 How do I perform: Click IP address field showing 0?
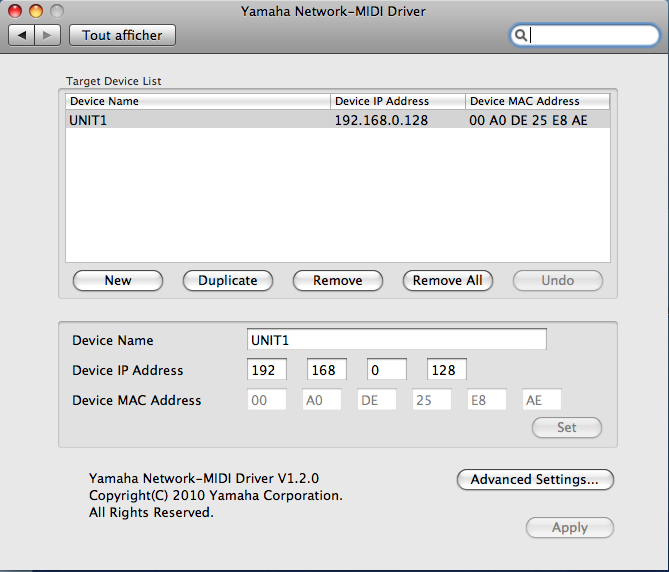[387, 369]
